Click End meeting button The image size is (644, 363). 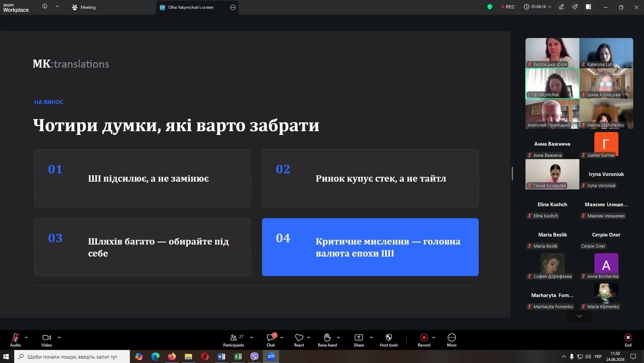click(628, 340)
